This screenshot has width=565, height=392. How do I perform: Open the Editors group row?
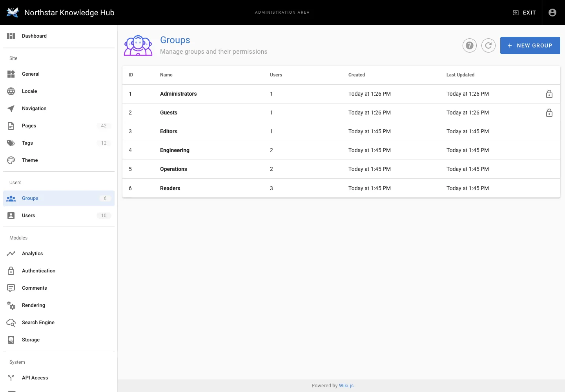tap(341, 132)
